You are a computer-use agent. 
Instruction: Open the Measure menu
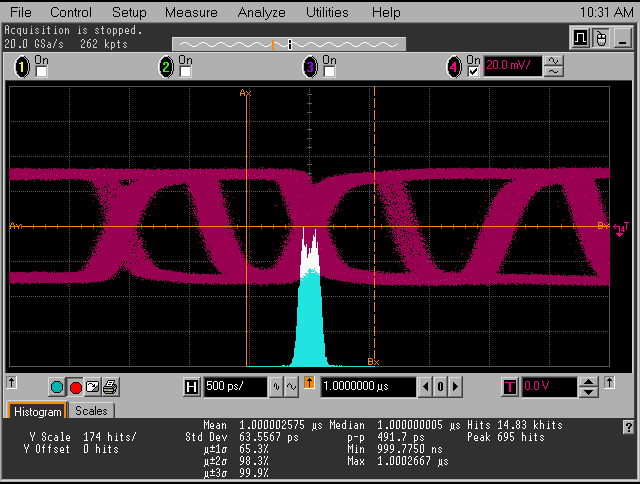191,12
